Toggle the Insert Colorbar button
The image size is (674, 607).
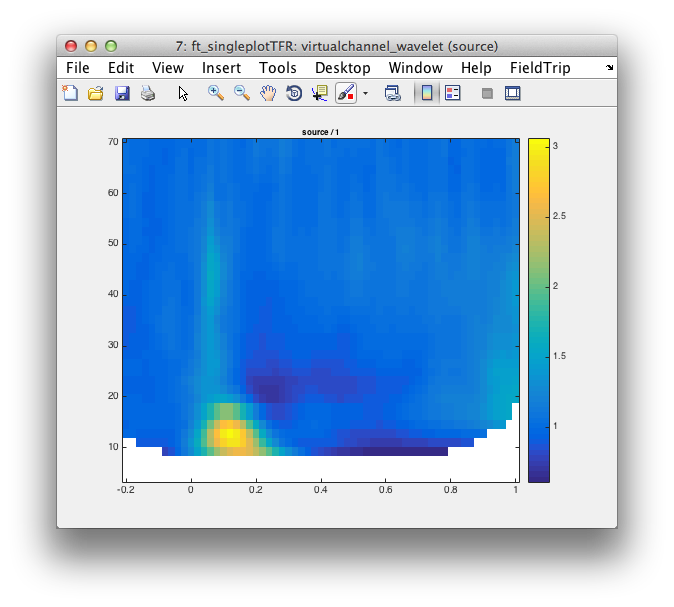[x=427, y=93]
